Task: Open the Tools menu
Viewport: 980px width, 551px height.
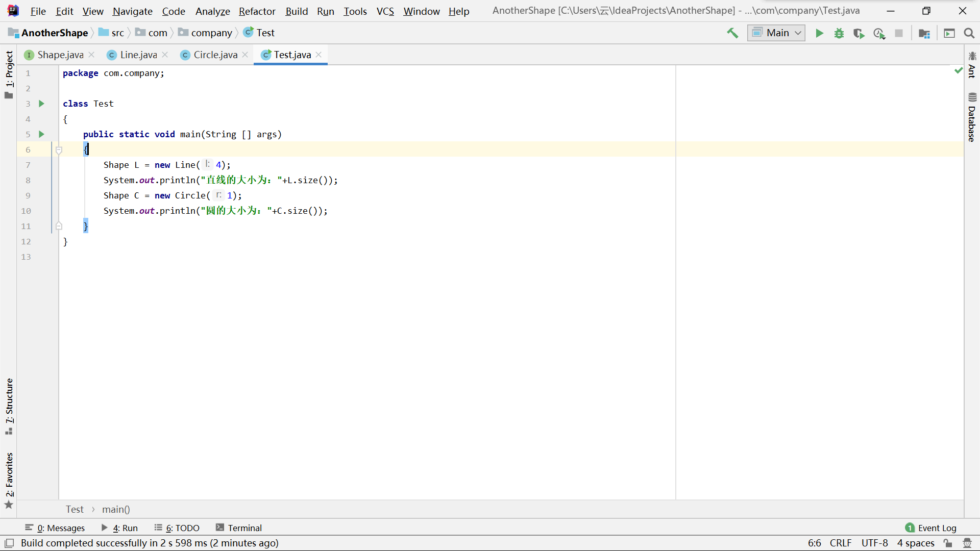Action: point(355,11)
